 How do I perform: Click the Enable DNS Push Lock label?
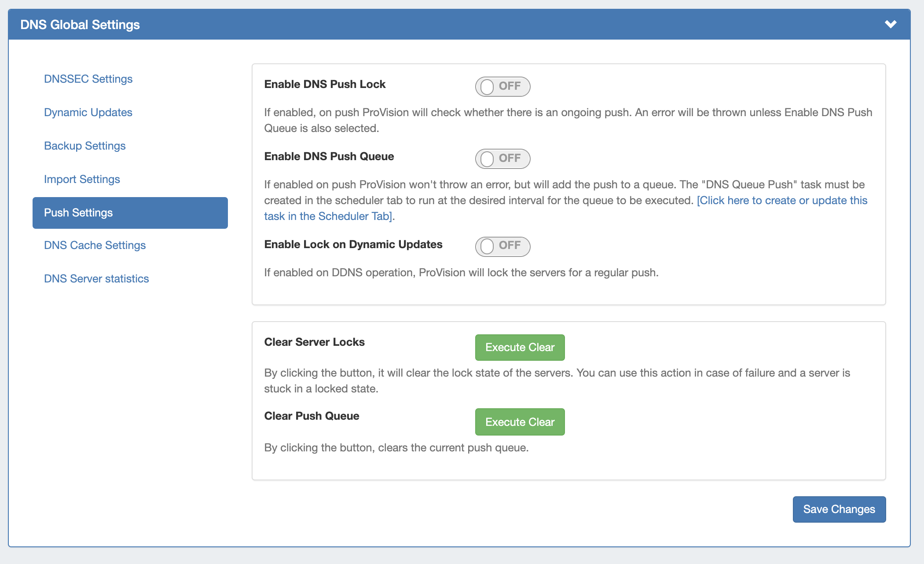(x=325, y=84)
